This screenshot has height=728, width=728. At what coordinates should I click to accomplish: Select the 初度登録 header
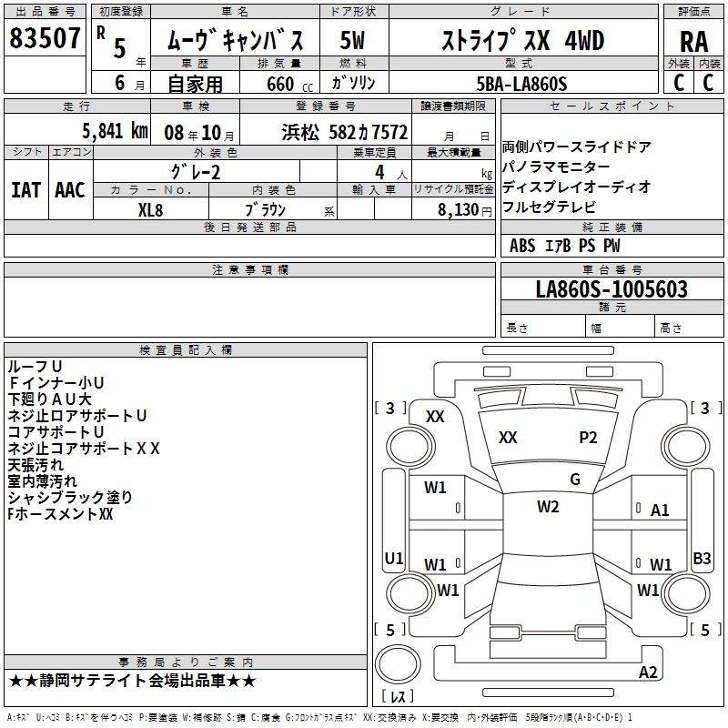121,12
